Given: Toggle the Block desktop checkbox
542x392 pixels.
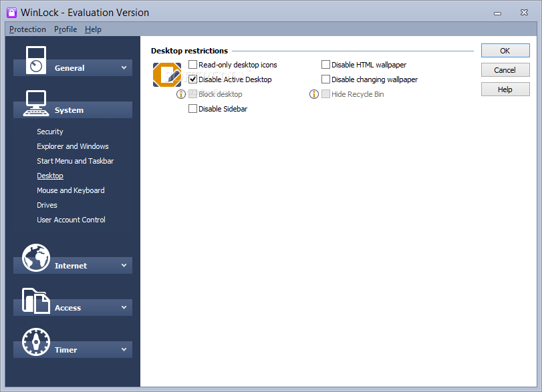Looking at the screenshot, I should pyautogui.click(x=192, y=94).
